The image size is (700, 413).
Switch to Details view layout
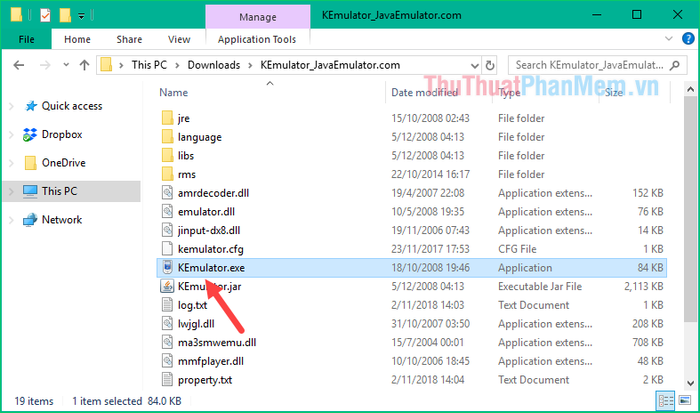coord(665,400)
